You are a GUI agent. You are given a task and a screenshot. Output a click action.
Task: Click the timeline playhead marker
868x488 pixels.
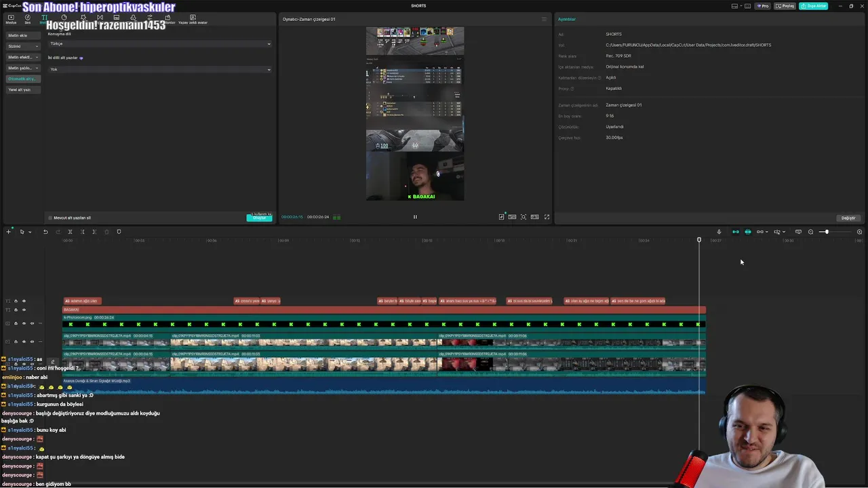click(699, 240)
